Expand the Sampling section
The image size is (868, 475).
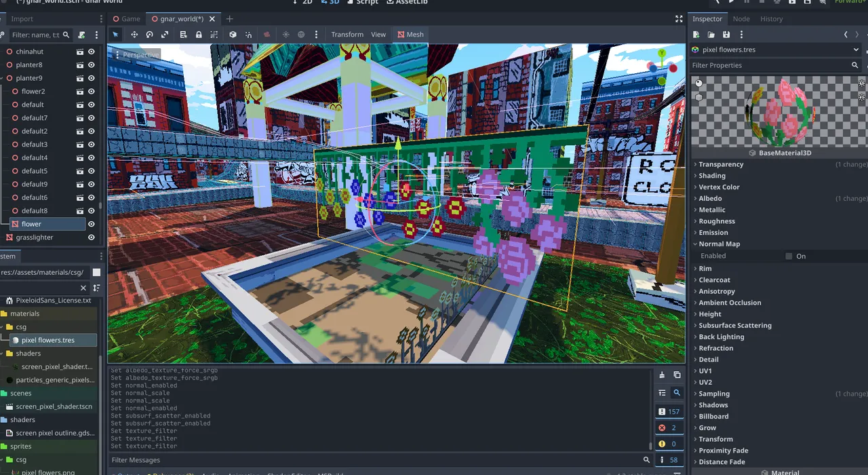coord(714,394)
